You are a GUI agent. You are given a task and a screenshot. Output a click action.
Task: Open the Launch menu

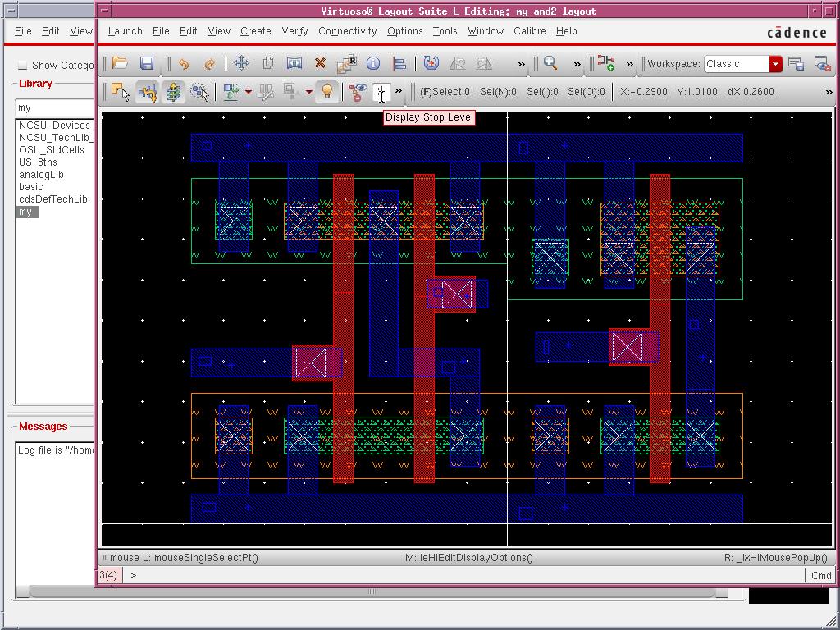(x=125, y=31)
